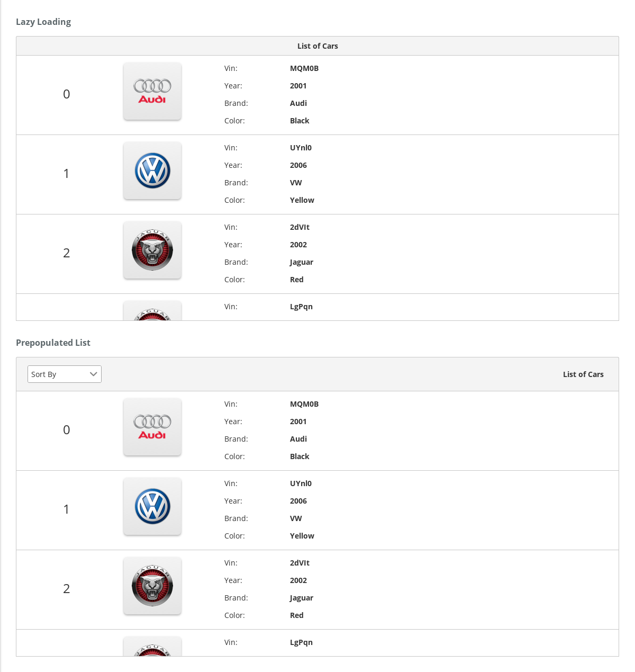Open the Sort By dropdown
The height and width of the screenshot is (672, 635).
(x=65, y=374)
